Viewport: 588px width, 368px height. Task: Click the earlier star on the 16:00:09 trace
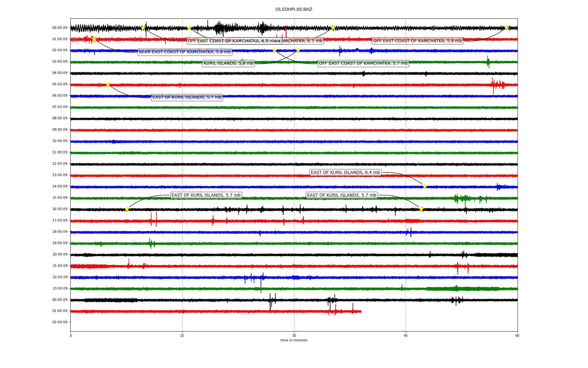pos(127,209)
